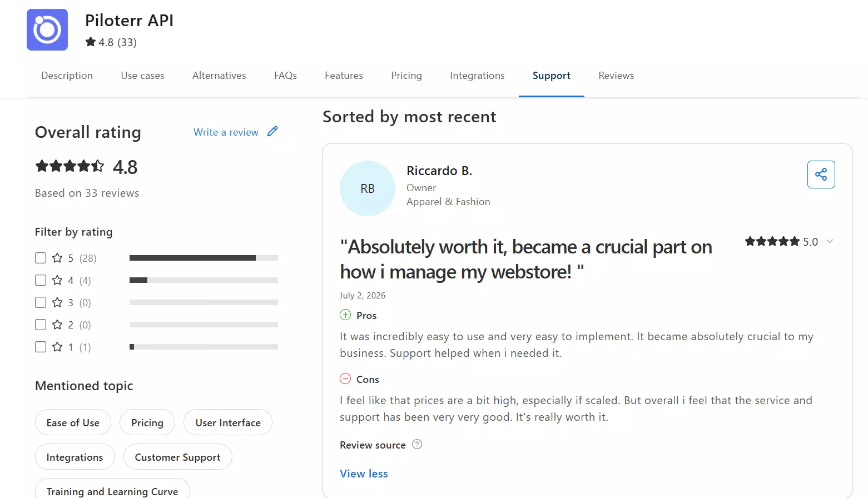Click the Review source label
The image size is (868, 498).
click(373, 445)
